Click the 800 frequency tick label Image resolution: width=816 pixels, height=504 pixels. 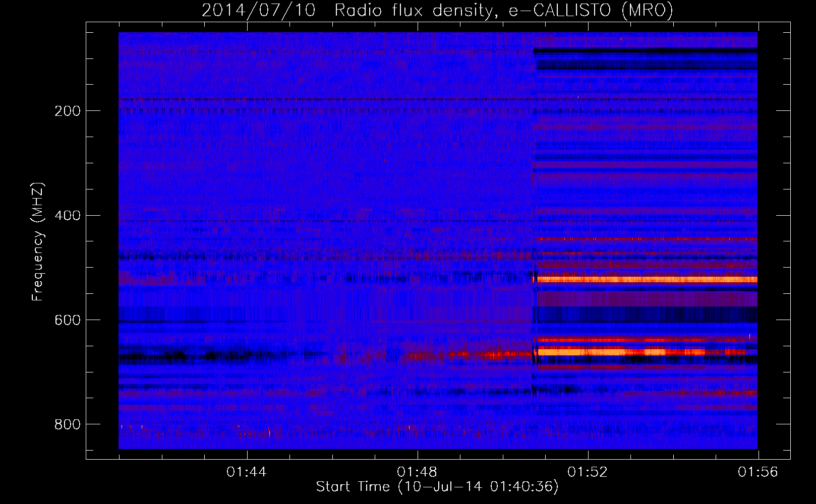(68, 424)
